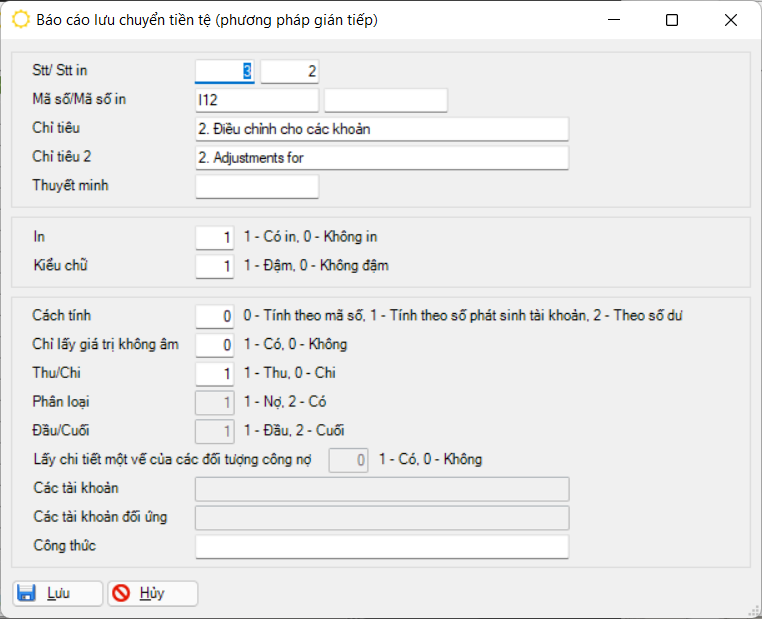Click the Hủy cancel button
Screen dimensions: 762x619
pos(152,593)
